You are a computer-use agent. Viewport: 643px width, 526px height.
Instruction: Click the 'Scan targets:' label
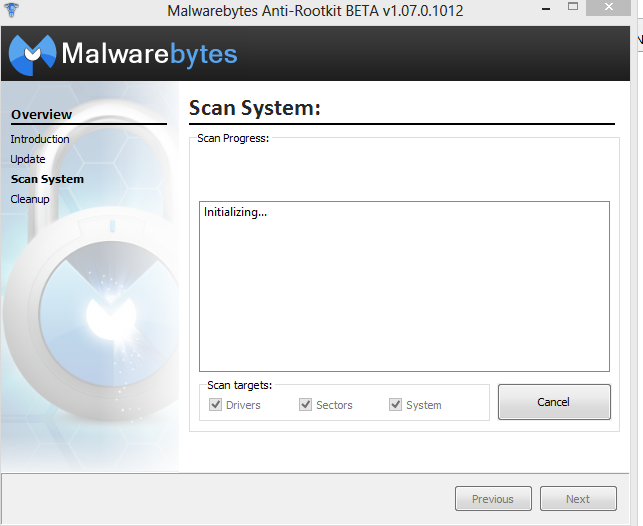pos(239,385)
